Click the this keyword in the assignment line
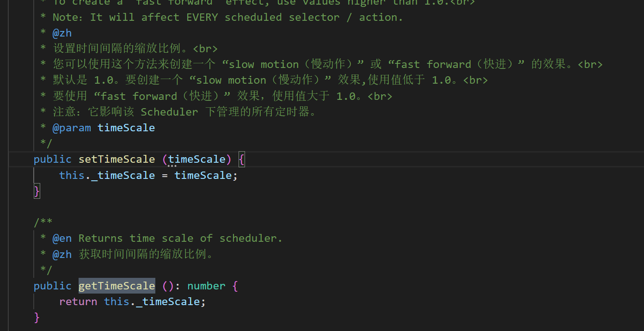The height and width of the screenshot is (331, 644). [x=72, y=176]
